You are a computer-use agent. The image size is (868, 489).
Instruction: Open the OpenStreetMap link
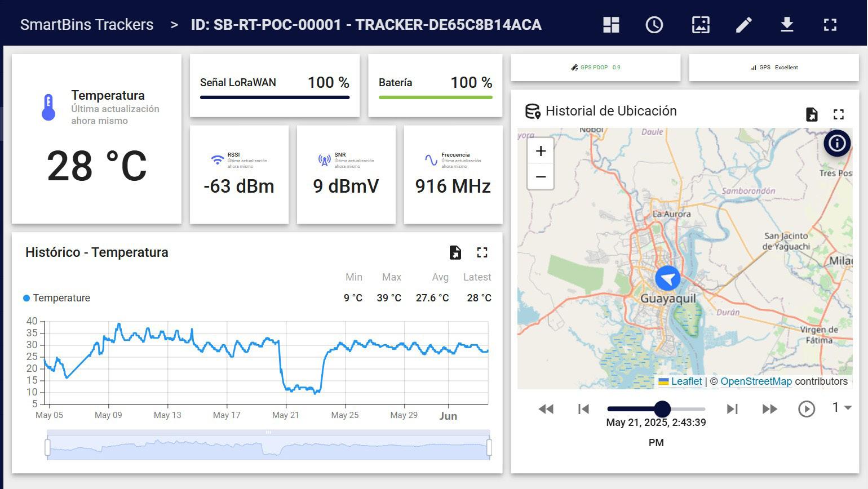(756, 381)
